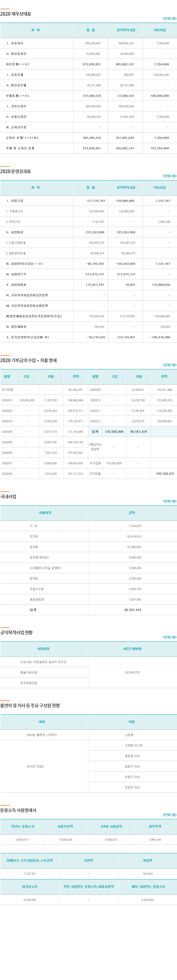Click the '2020 운영성과표' section title
The height and width of the screenshot is (980, 177).
pyautogui.click(x=16, y=172)
